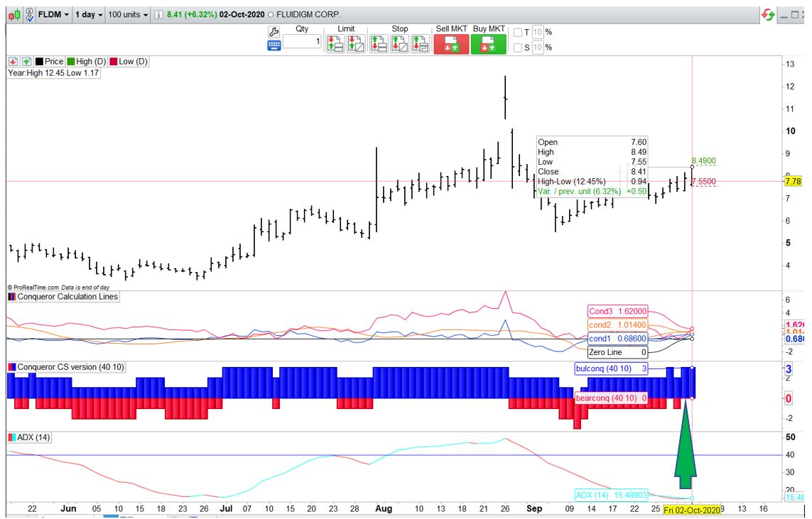
Task: Open the FLDM ticker dropdown
Action: pos(53,14)
